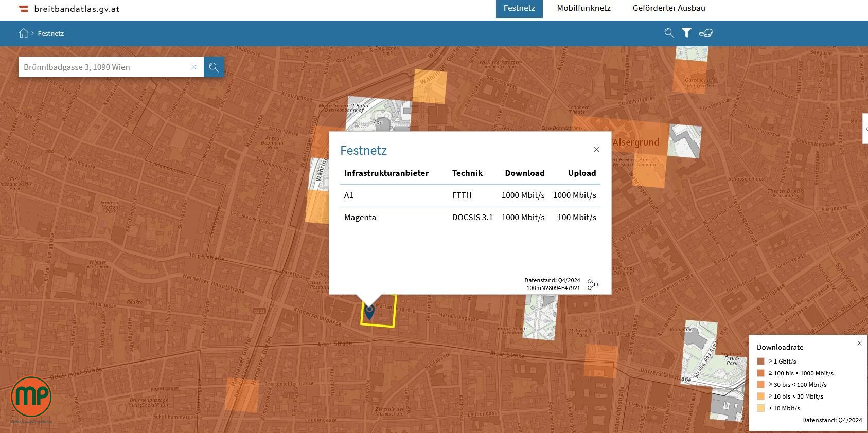868x433 pixels.
Task: Click the Austrian flag logo icon
Action: click(24, 8)
